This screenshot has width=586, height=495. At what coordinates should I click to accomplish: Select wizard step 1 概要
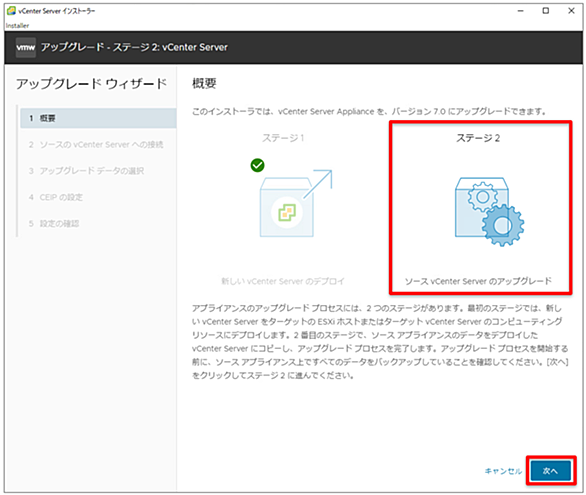[x=98, y=118]
